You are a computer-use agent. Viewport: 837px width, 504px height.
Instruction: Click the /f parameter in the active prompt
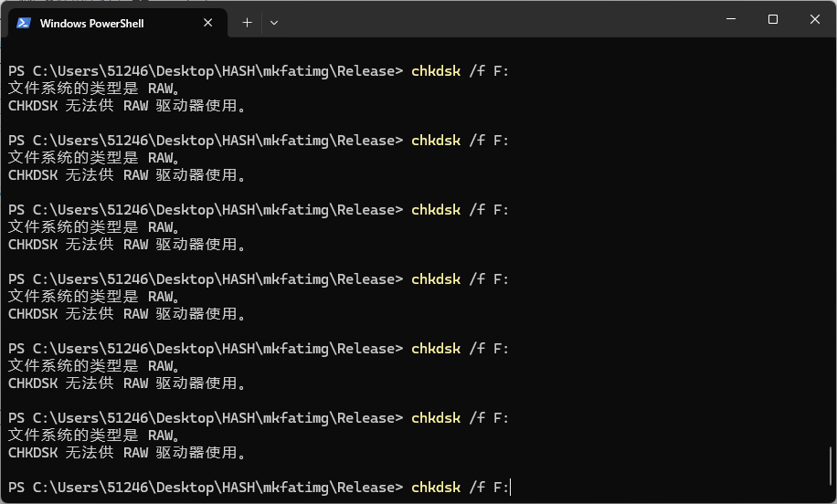[x=477, y=488]
